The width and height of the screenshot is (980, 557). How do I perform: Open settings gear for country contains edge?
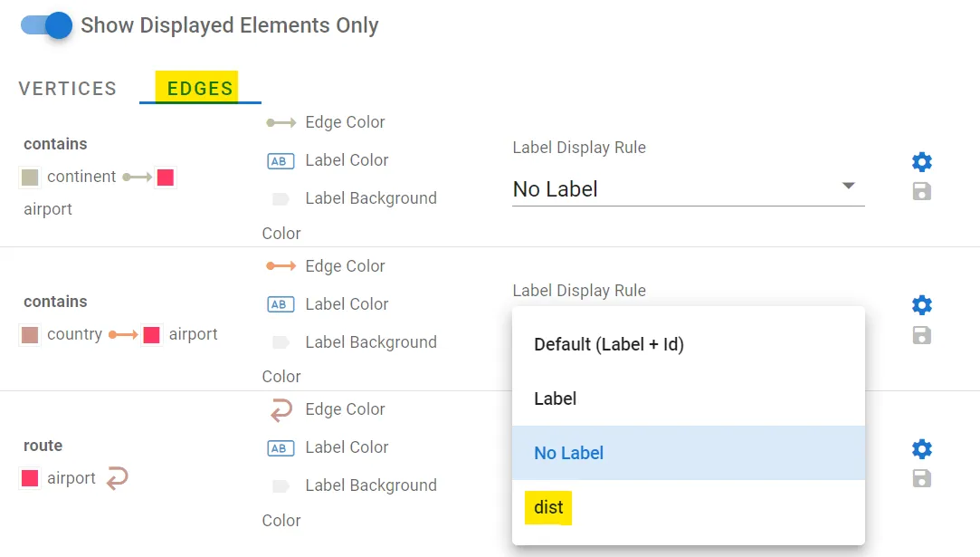(x=922, y=305)
